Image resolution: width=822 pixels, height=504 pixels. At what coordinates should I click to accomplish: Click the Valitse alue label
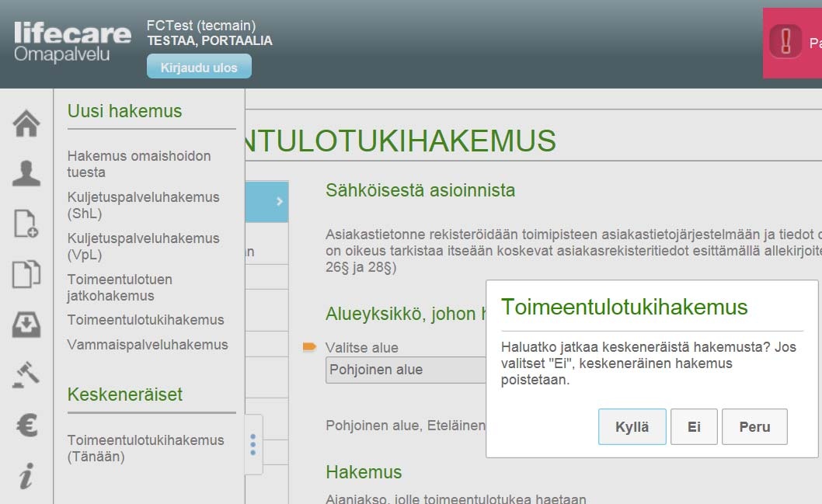[362, 348]
